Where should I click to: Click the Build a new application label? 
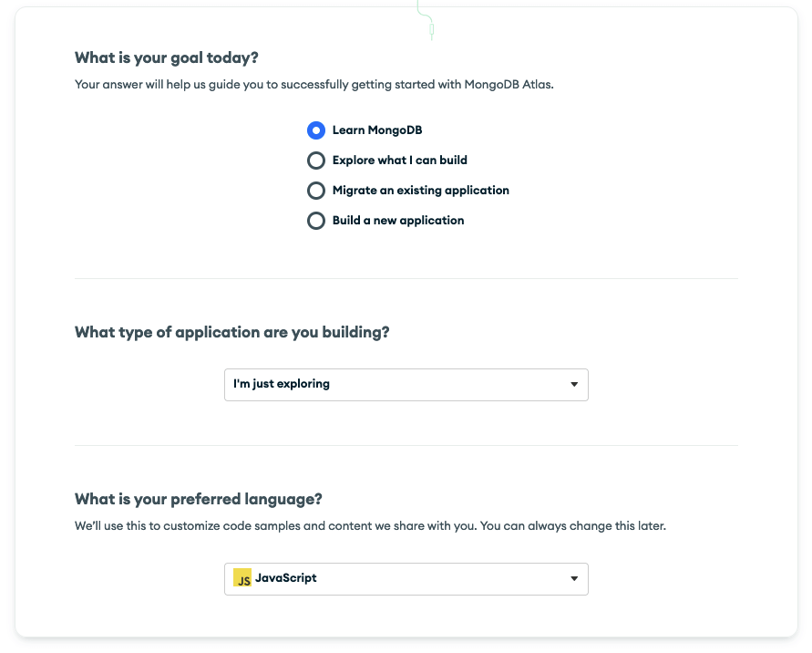pos(398,221)
